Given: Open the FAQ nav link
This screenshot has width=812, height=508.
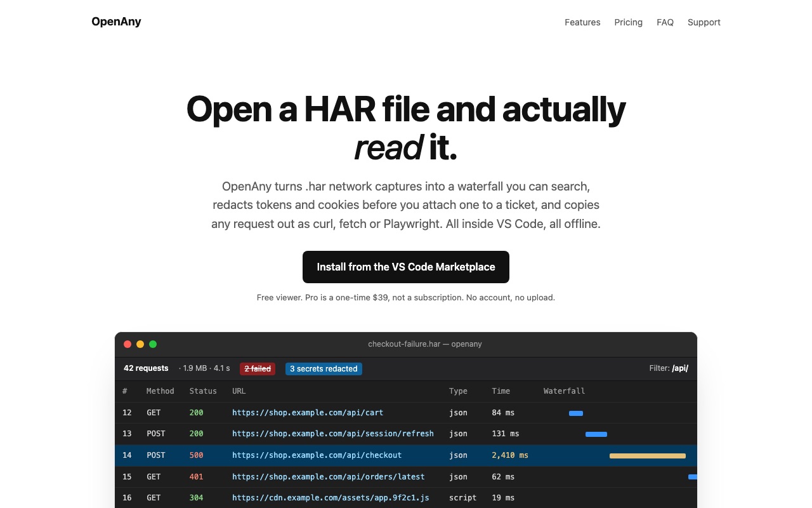Looking at the screenshot, I should click(665, 22).
